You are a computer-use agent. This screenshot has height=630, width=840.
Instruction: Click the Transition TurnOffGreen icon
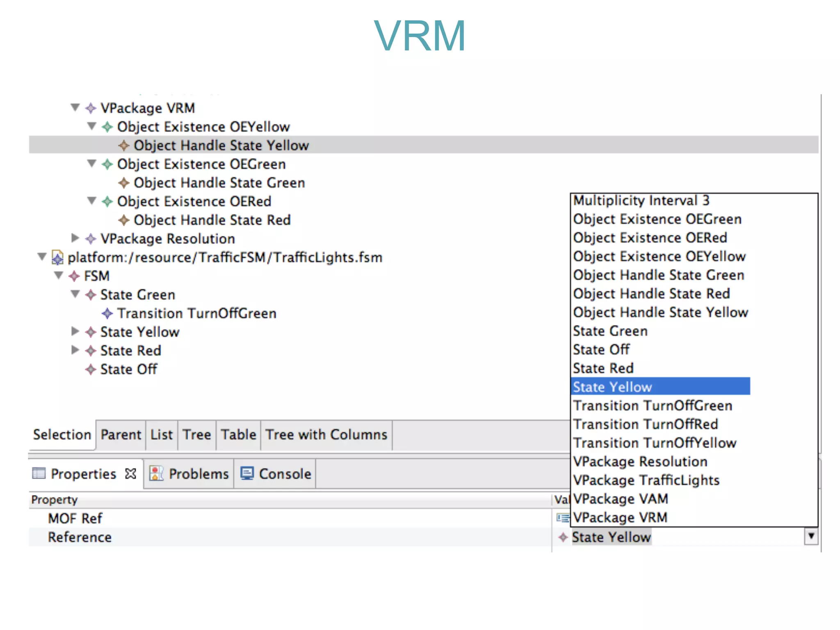pyautogui.click(x=107, y=313)
